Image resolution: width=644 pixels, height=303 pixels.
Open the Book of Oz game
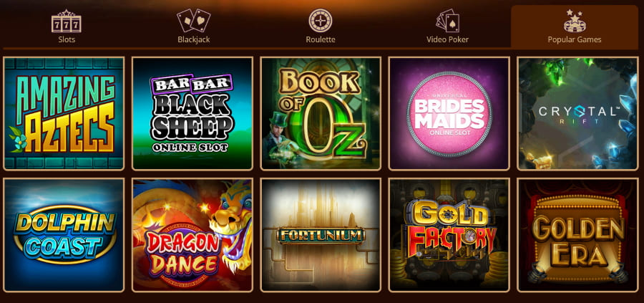coord(321,113)
